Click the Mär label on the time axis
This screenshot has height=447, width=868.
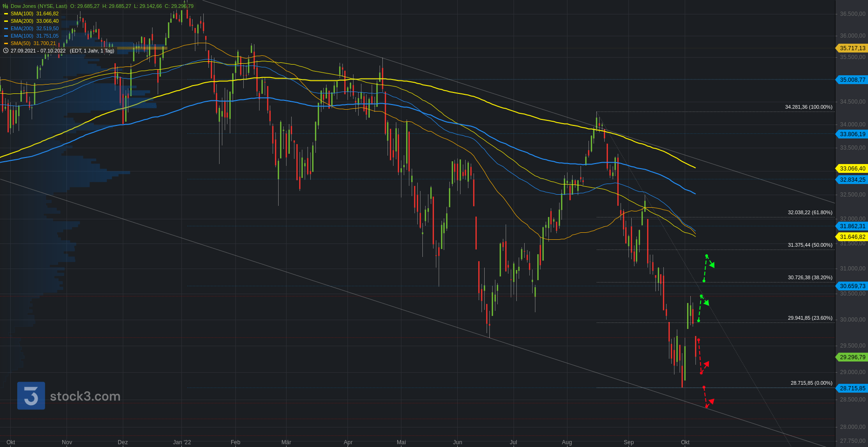click(x=287, y=442)
